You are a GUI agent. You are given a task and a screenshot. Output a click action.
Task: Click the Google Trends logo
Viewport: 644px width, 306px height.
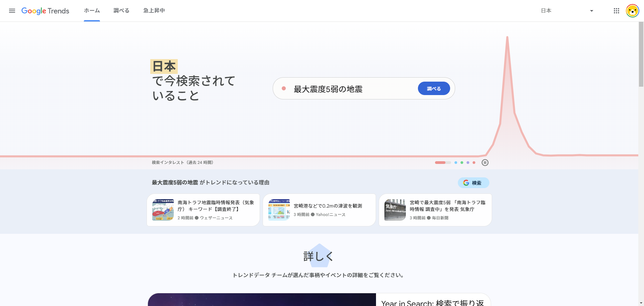pyautogui.click(x=45, y=10)
